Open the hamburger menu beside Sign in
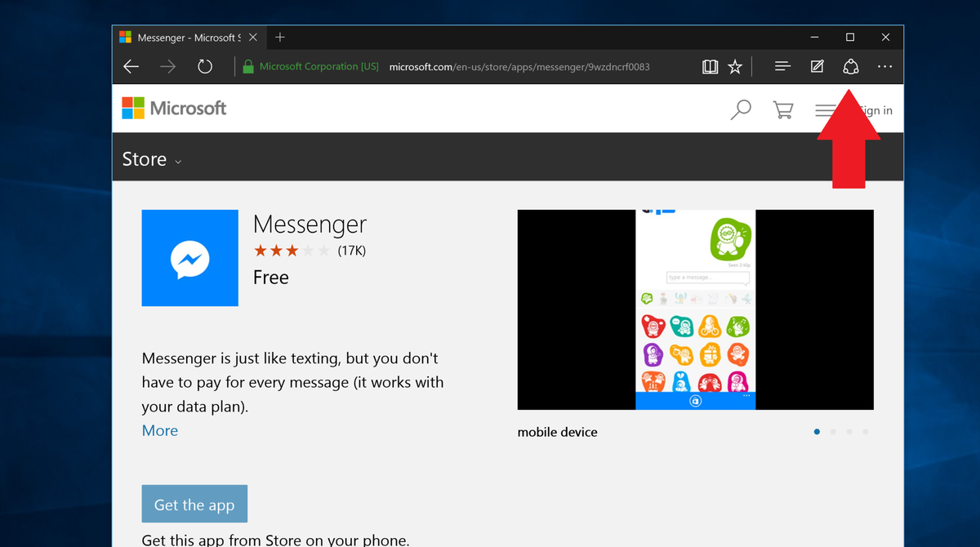Image resolution: width=980 pixels, height=547 pixels. click(826, 109)
